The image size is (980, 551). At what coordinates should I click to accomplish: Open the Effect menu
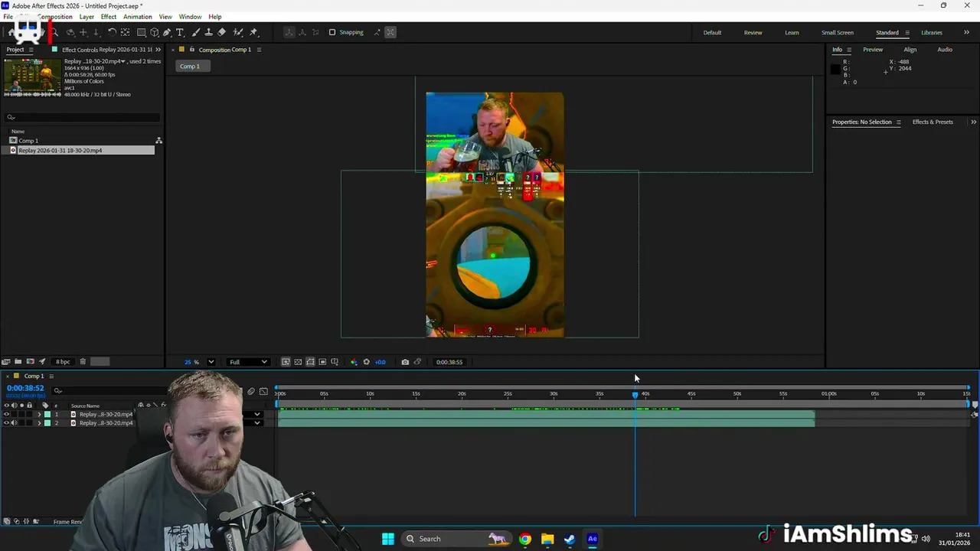(x=109, y=17)
